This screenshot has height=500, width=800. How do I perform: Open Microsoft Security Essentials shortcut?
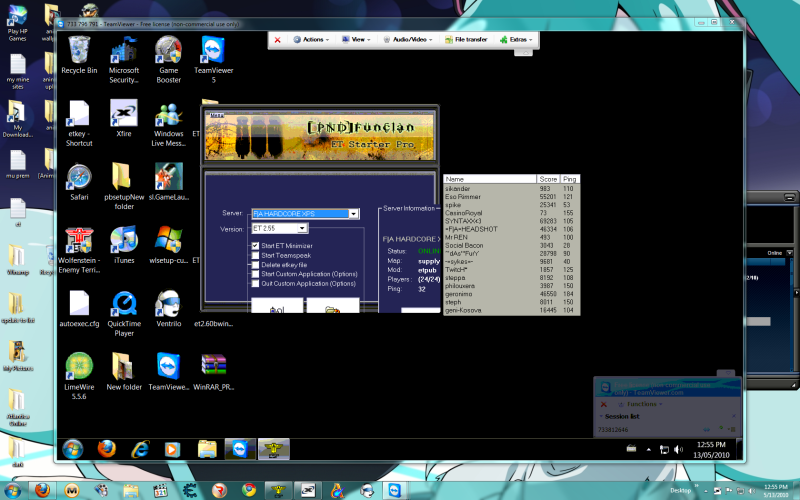click(x=124, y=59)
